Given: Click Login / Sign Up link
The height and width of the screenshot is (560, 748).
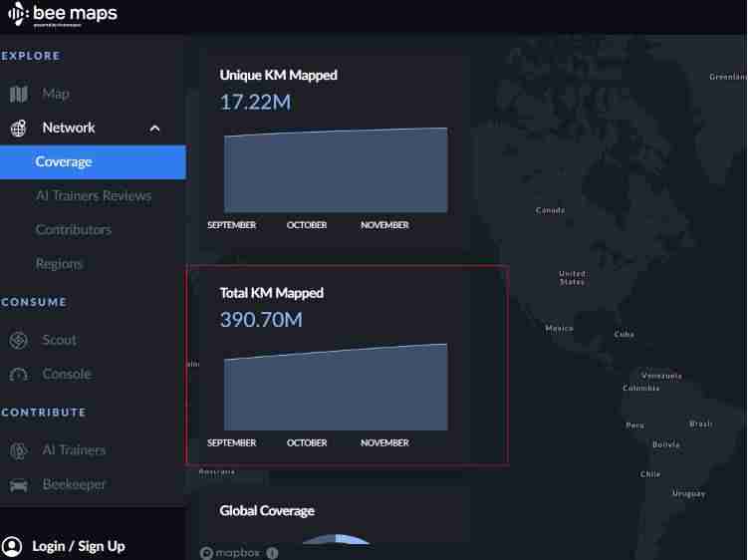Looking at the screenshot, I should tap(78, 546).
